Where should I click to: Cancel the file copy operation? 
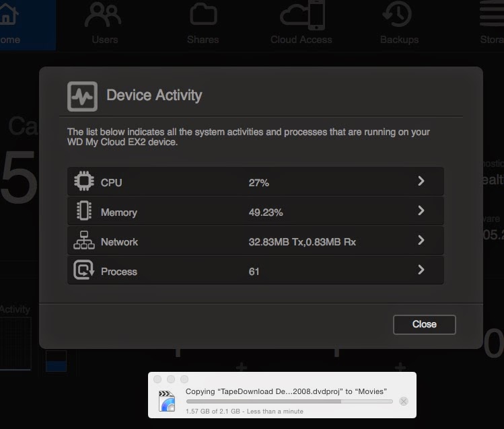pyautogui.click(x=404, y=401)
